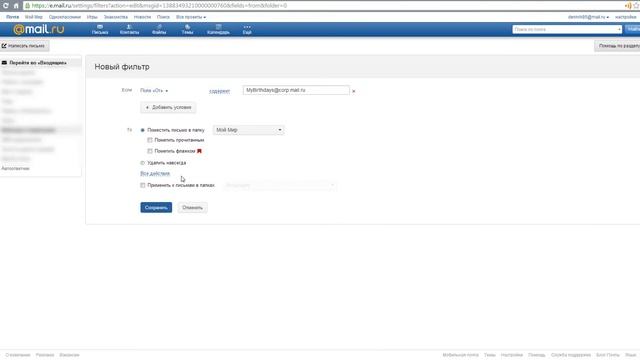Open Письма (letters) in the blue toolbar
This screenshot has width=640, height=360.
click(100, 29)
